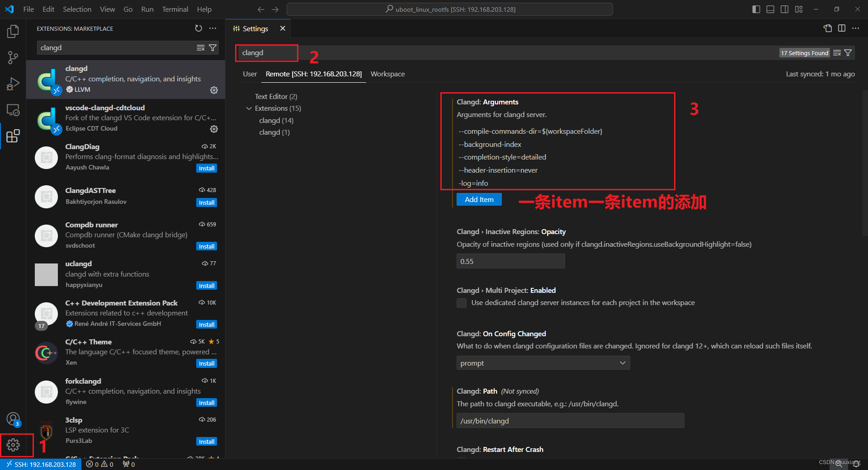
Task: Click the Accounts icon in activity bar
Action: [x=13, y=419]
